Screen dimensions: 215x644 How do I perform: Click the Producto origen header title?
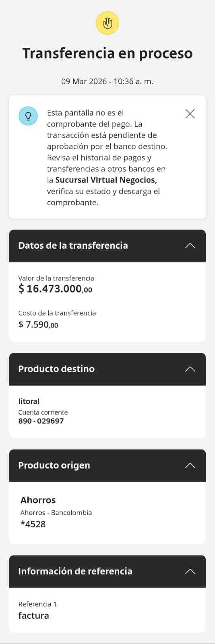coord(54,465)
